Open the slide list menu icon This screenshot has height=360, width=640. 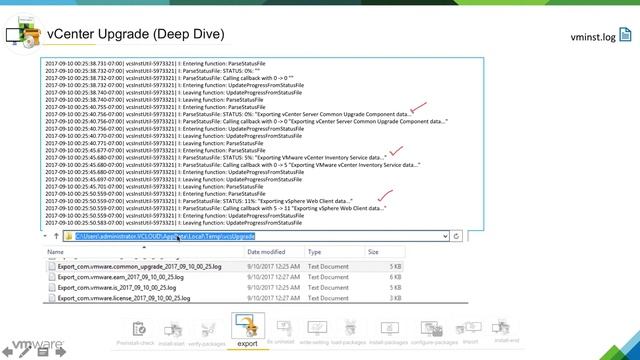point(43,351)
